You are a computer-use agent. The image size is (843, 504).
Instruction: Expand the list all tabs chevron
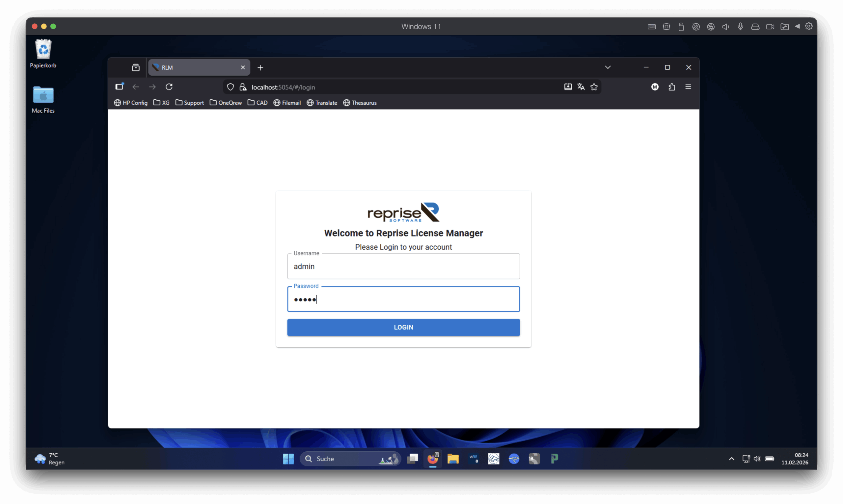(608, 67)
